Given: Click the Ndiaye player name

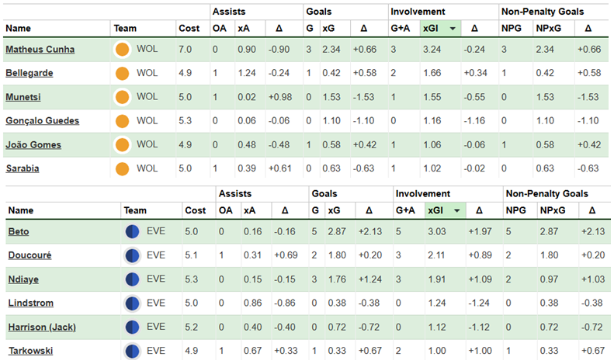Looking at the screenshot, I should click(23, 279).
